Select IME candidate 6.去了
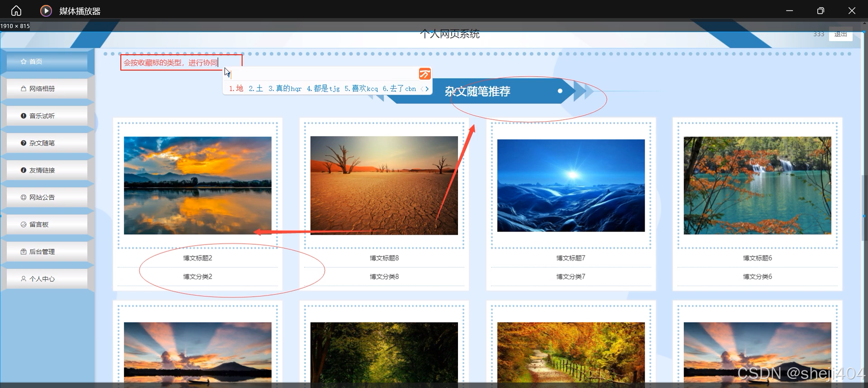 (399, 89)
